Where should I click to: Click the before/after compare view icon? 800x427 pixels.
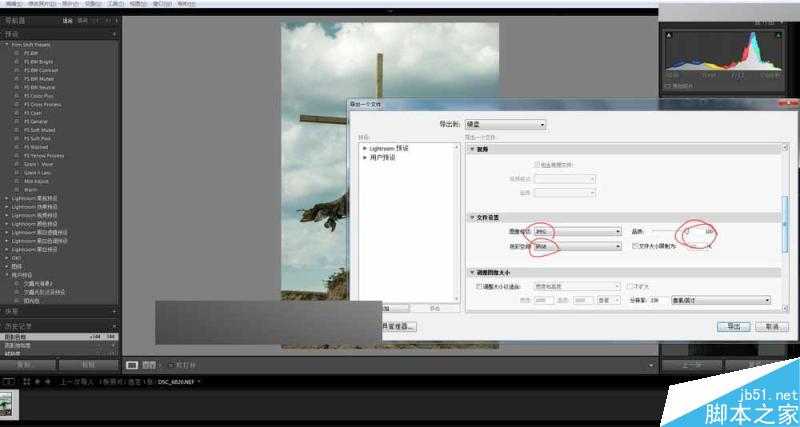click(146, 365)
